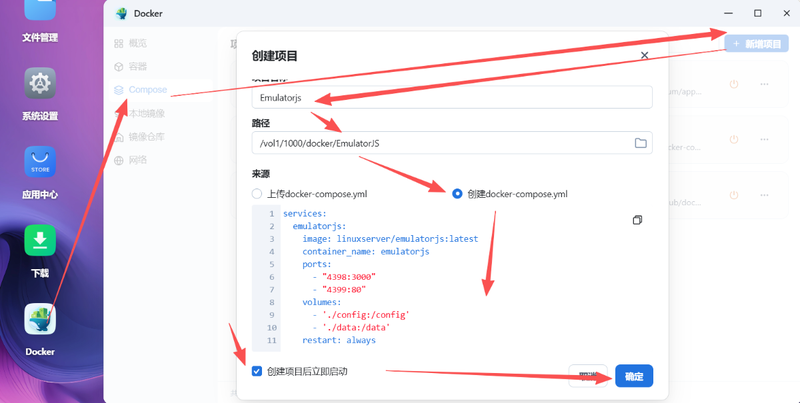Toggle 创建项目后立即启动 checkbox
Viewport: 800px width, 403px height.
[x=257, y=371]
